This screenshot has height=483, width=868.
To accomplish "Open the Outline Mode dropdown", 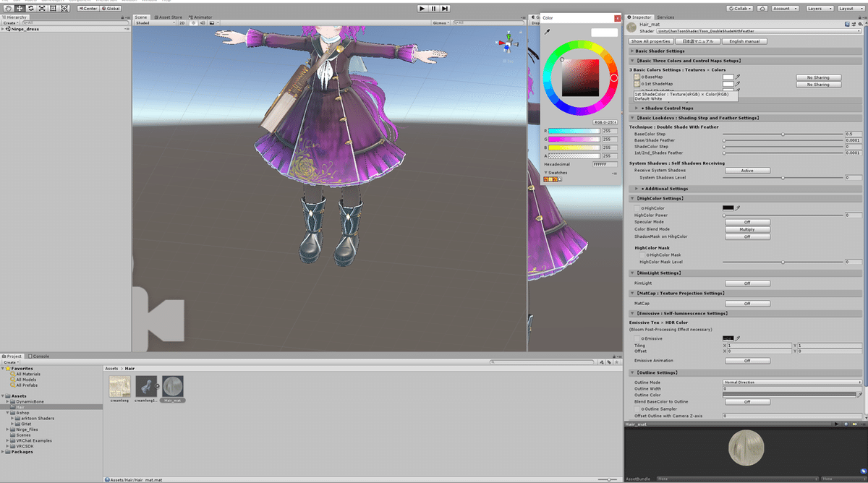I will 793,382.
